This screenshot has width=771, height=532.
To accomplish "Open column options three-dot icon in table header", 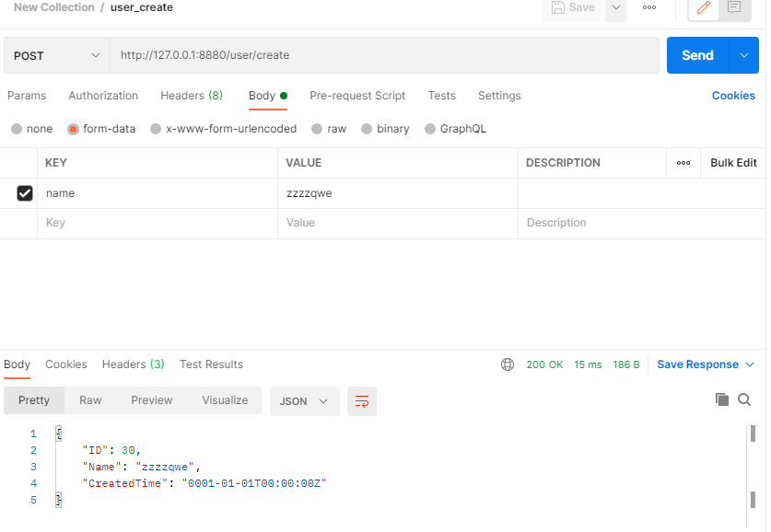I will pyautogui.click(x=683, y=163).
